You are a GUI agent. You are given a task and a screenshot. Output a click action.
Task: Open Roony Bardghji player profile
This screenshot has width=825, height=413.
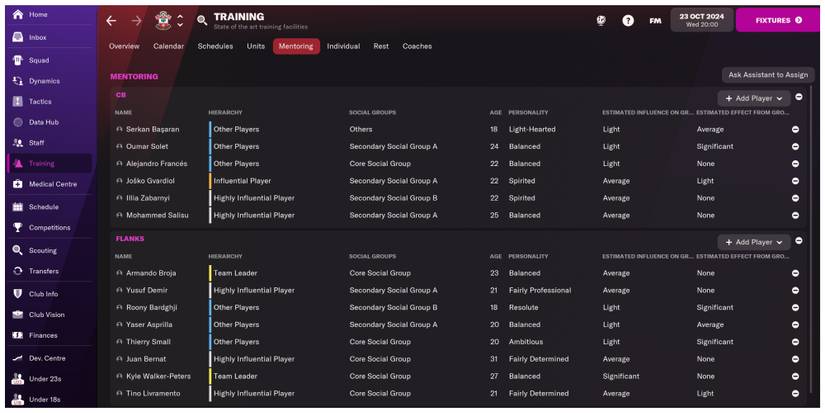[x=152, y=308]
